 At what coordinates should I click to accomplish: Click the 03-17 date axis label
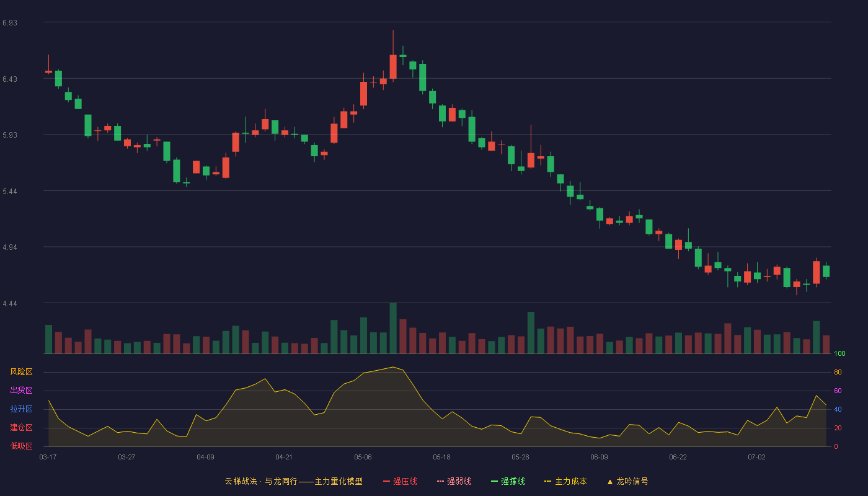[x=48, y=457]
